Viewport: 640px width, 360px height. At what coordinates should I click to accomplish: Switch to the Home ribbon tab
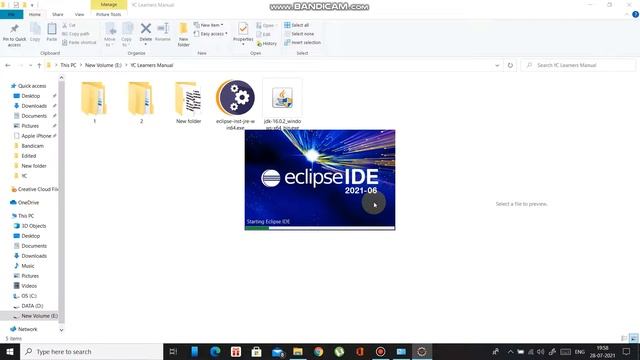pos(35,14)
